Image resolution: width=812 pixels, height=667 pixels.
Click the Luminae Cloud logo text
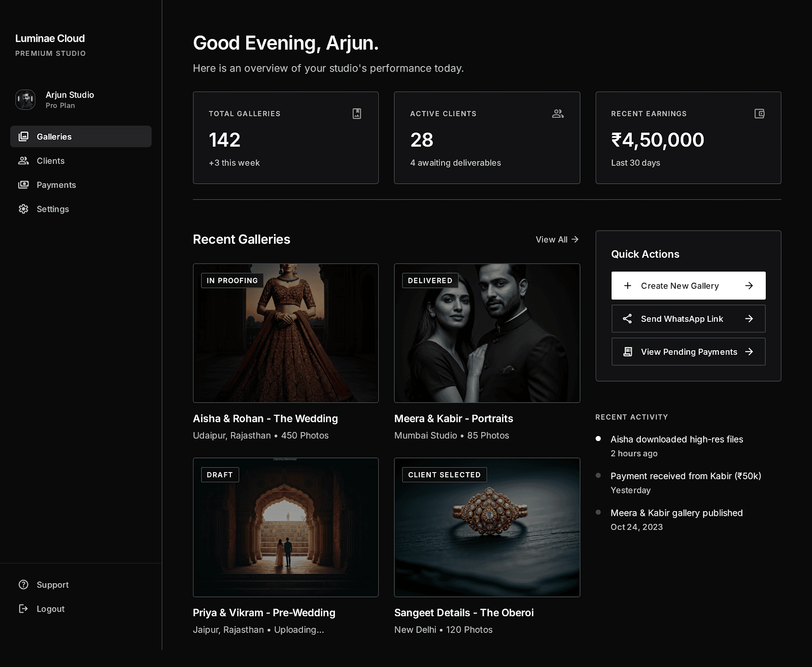tap(50, 39)
